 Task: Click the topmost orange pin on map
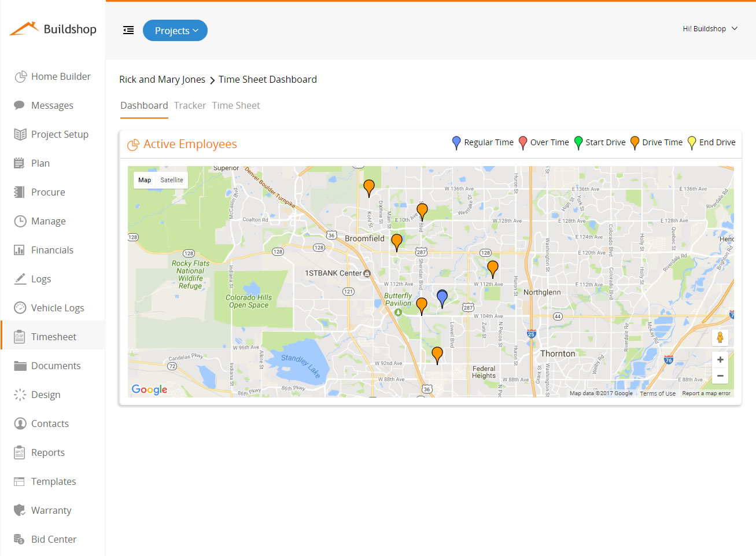369,188
